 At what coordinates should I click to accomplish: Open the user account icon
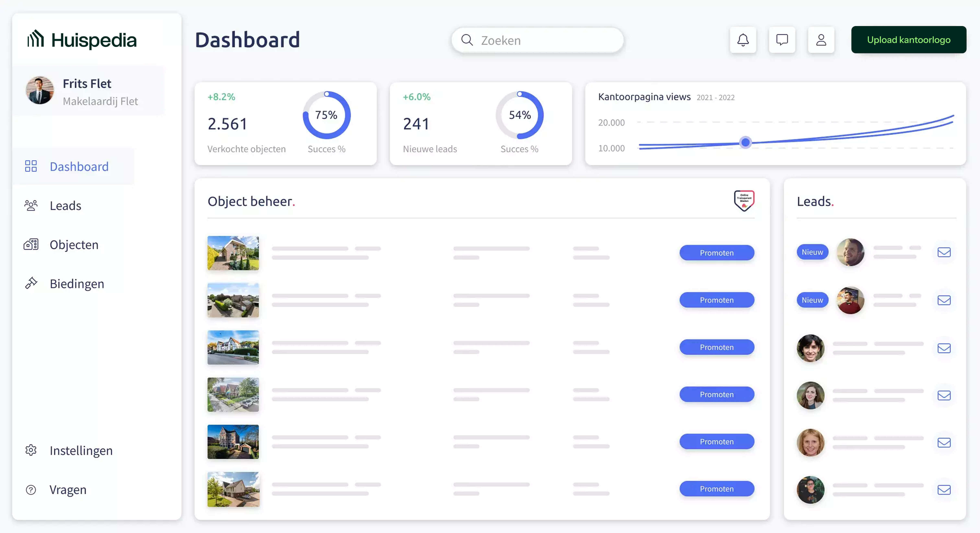coord(821,40)
